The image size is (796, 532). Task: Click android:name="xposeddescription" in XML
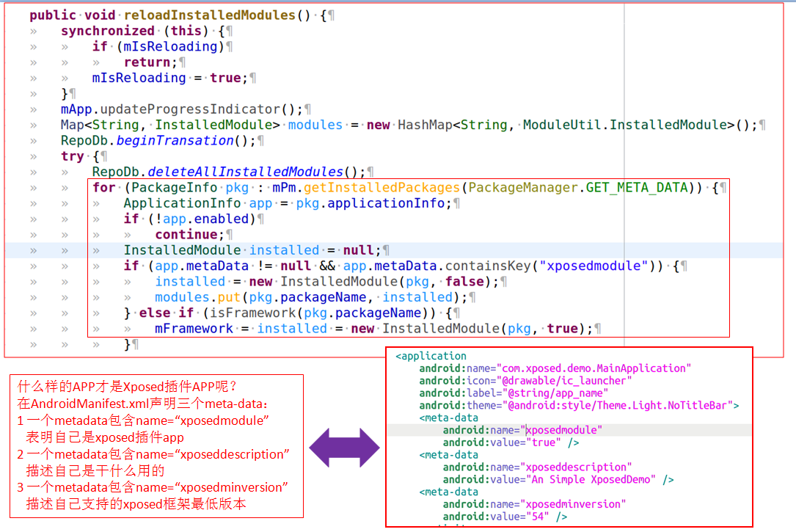coord(537,467)
